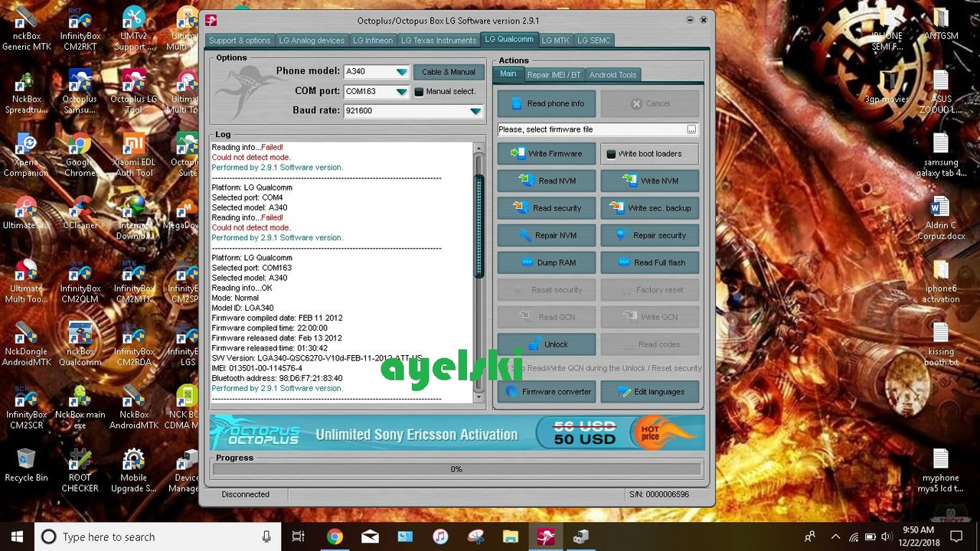Select InfinityBox CM2RKT desktop icon

(x=80, y=29)
